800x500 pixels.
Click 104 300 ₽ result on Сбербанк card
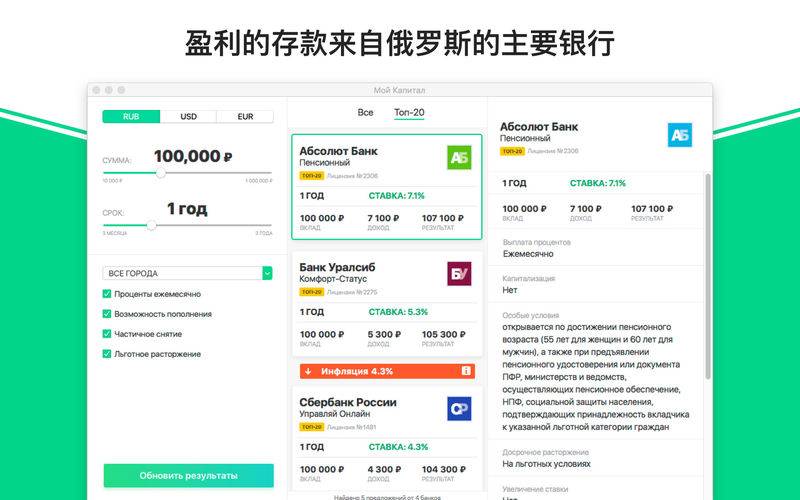[443, 469]
